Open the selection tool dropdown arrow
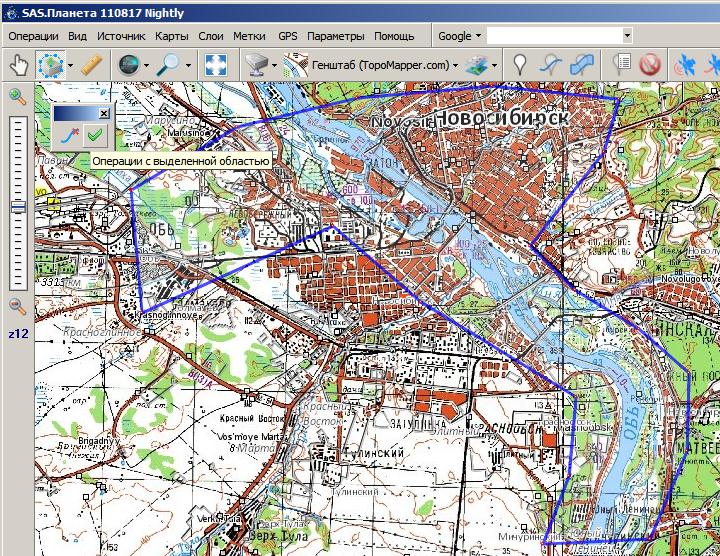The image size is (720, 556). tap(70, 65)
